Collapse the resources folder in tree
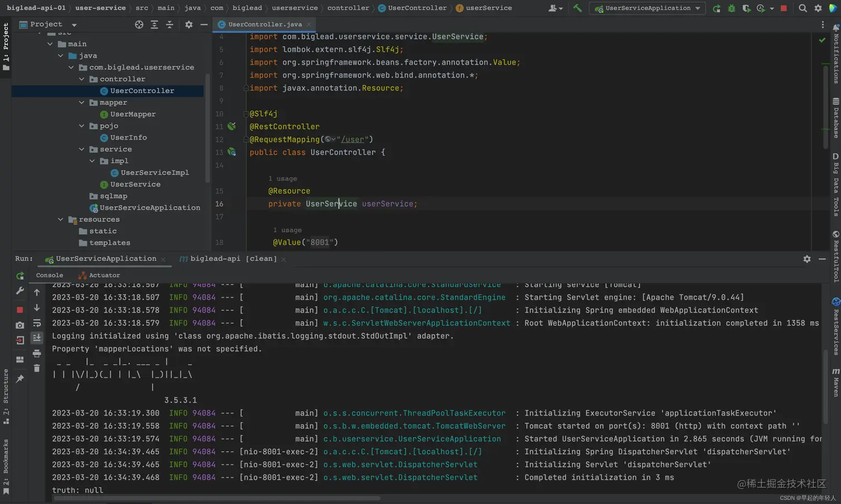This screenshot has height=504, width=841. click(x=61, y=220)
